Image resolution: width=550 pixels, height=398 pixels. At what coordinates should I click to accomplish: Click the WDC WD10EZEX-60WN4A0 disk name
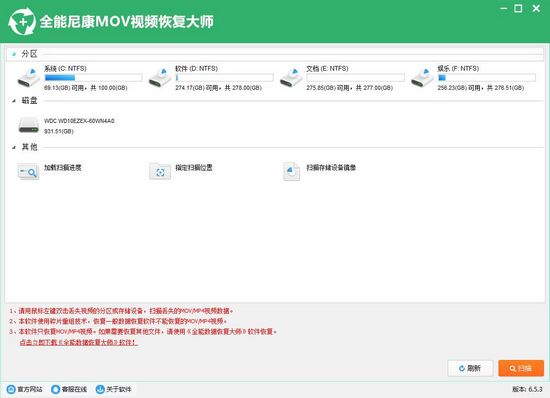click(x=79, y=121)
